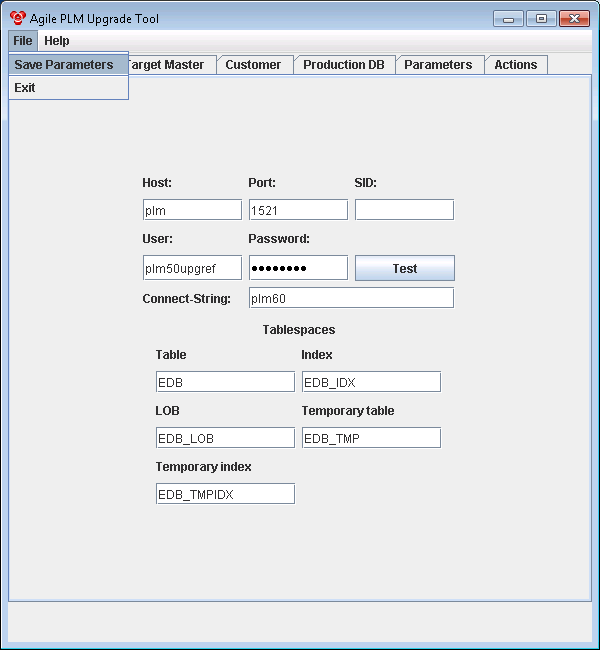Image resolution: width=600 pixels, height=650 pixels.
Task: Click the Host input field
Action: pos(192,210)
